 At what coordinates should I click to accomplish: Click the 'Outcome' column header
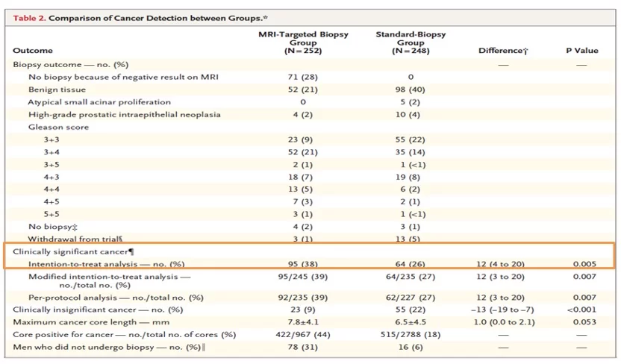coord(33,51)
